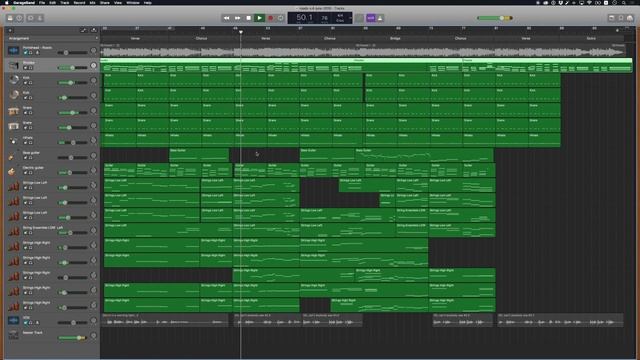Select the VOX track icon
Screen dimensions: 640x360
click(x=13, y=321)
